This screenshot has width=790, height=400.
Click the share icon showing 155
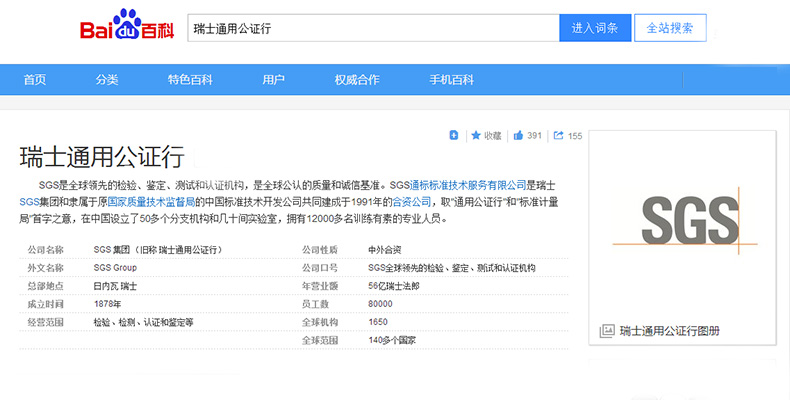click(x=558, y=135)
